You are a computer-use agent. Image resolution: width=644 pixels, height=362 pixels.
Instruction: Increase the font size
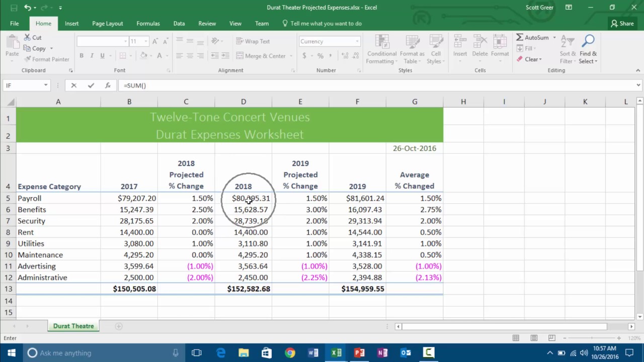click(155, 41)
